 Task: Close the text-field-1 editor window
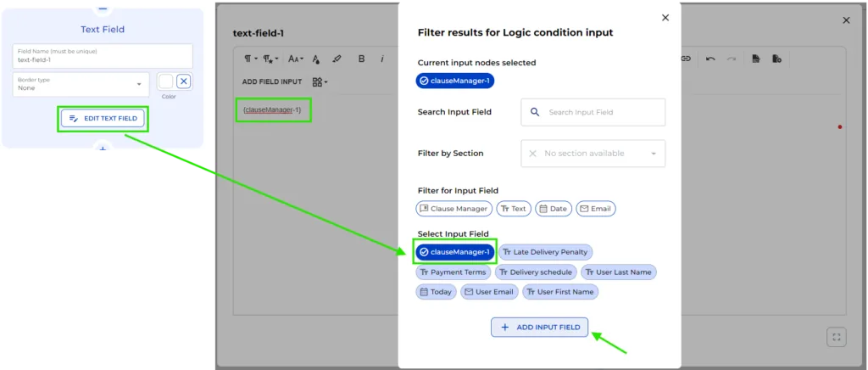pyautogui.click(x=846, y=20)
